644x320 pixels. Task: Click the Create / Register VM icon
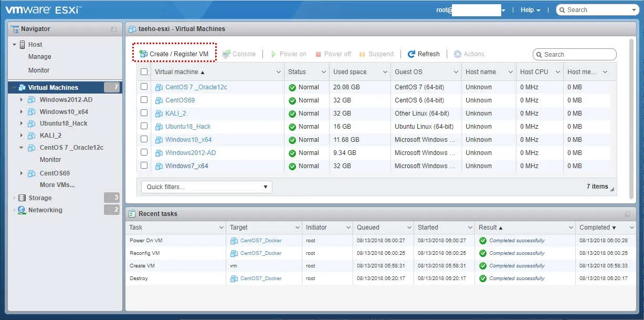[x=143, y=54]
